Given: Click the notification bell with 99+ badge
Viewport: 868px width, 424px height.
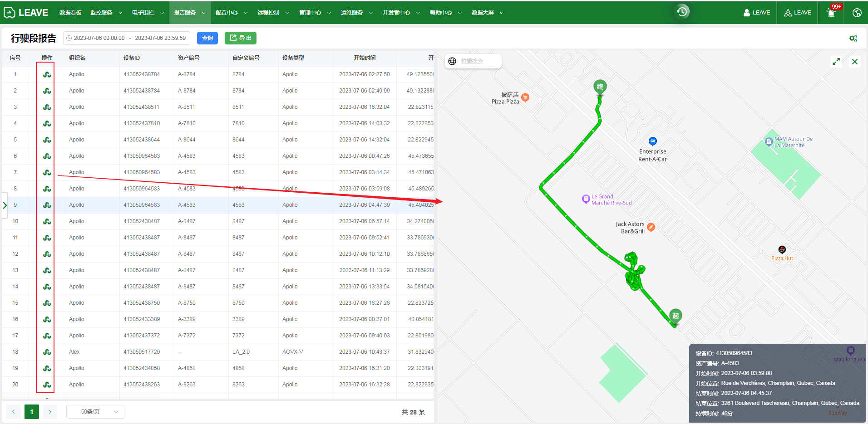Looking at the screenshot, I should (x=831, y=13).
